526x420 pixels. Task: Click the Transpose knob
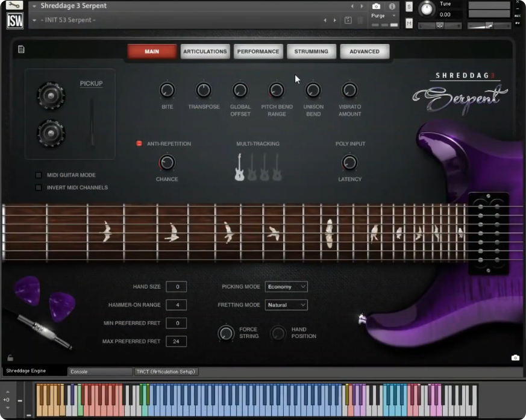coord(204,90)
